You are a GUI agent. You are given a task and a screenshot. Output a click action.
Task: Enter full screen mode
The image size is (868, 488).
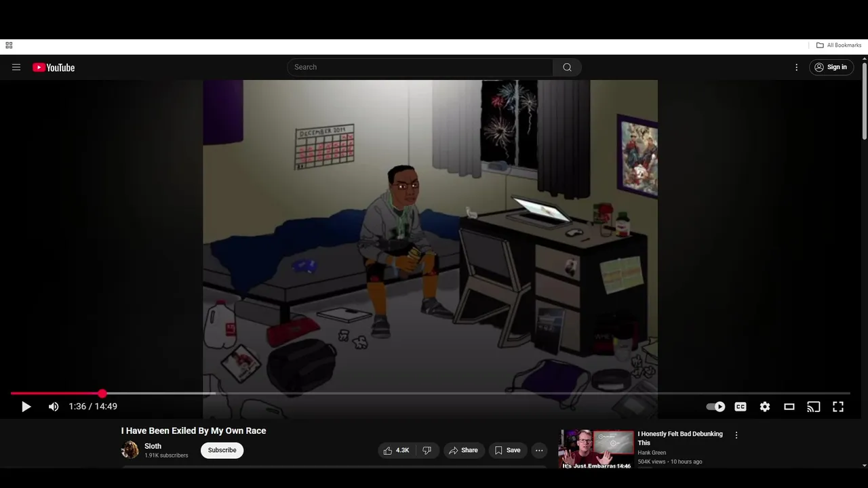click(838, 407)
